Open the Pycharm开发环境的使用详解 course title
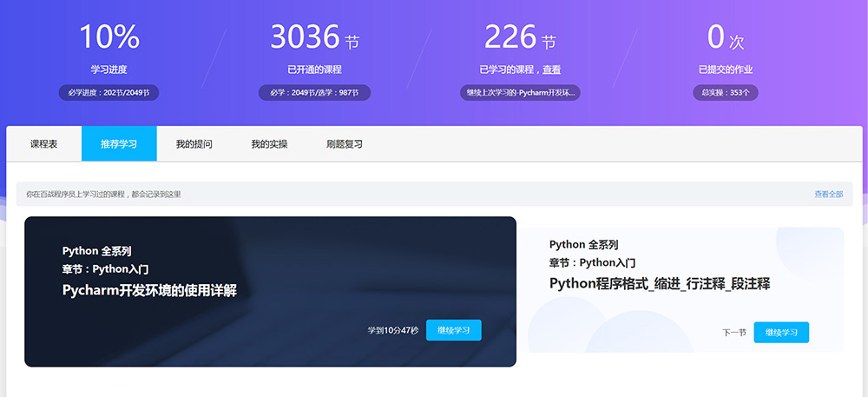Image resolution: width=868 pixels, height=397 pixels. click(x=149, y=291)
